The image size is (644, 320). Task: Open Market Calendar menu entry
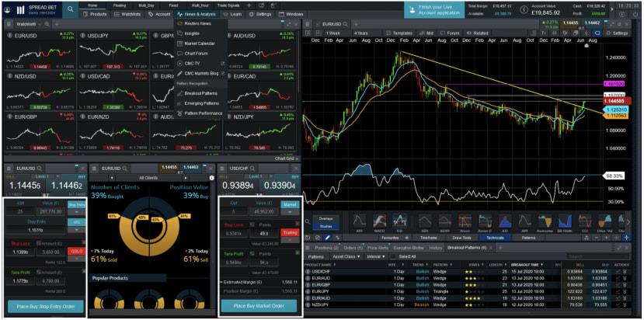199,43
